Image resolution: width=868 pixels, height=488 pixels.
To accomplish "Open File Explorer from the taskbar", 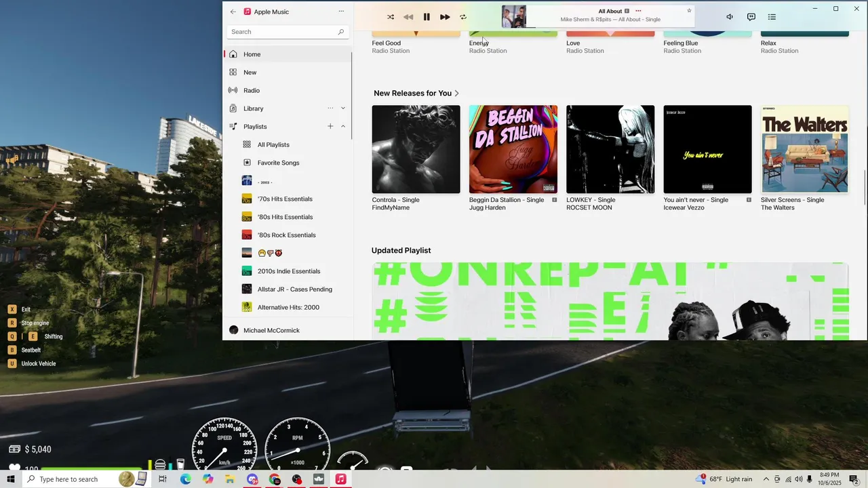I will [230, 479].
